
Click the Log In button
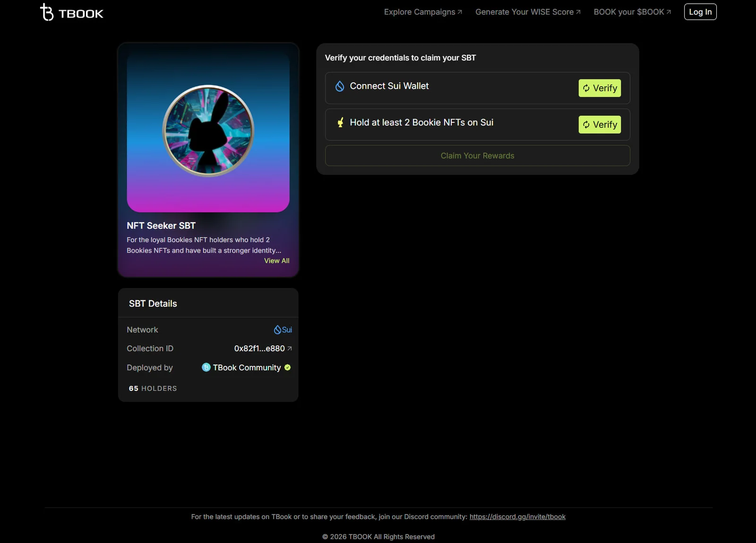(x=700, y=12)
